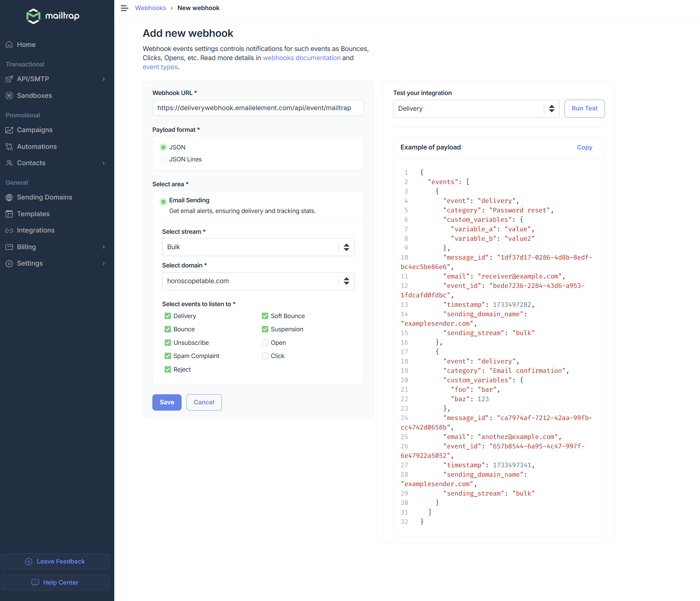Toggle the sidebar hamburger menu icon
Image resolution: width=700 pixels, height=601 pixels.
click(124, 8)
